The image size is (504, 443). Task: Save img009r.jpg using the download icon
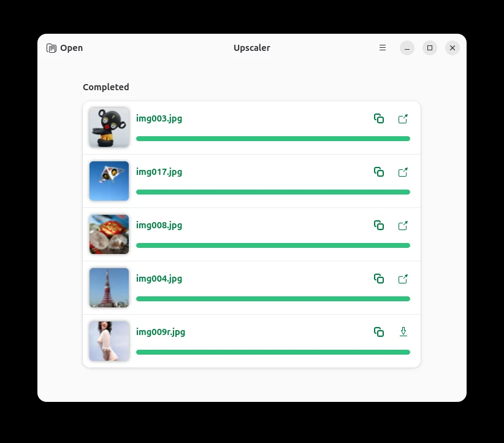[x=403, y=332]
